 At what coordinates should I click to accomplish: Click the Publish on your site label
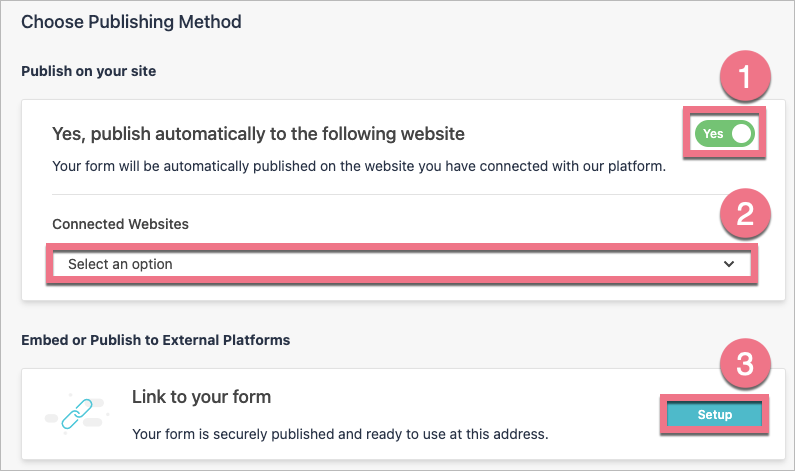pos(88,71)
